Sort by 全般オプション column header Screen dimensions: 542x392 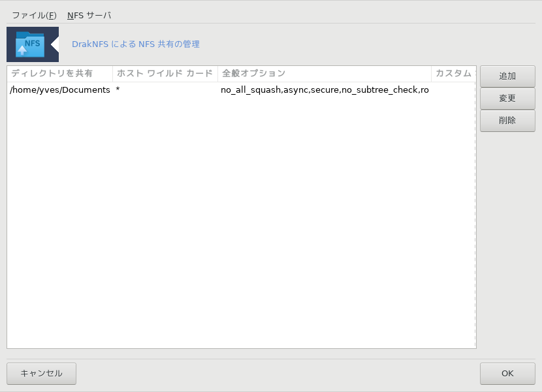(x=325, y=73)
